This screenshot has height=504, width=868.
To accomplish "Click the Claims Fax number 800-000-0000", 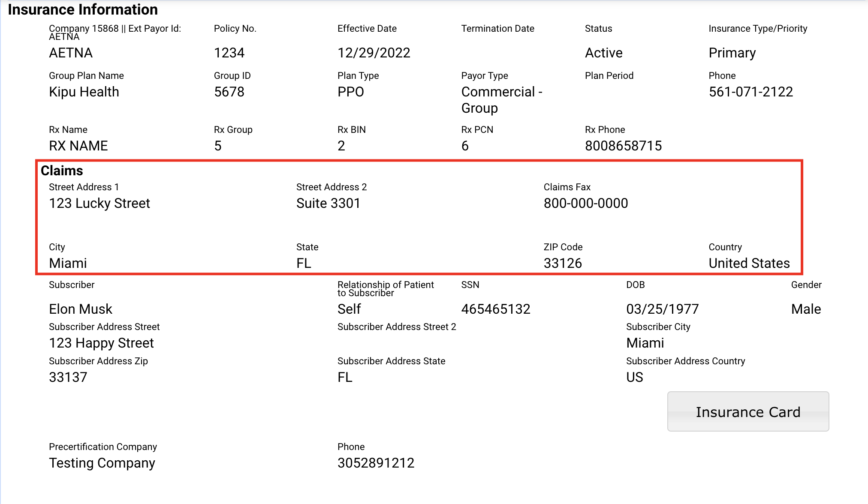I will coord(585,203).
